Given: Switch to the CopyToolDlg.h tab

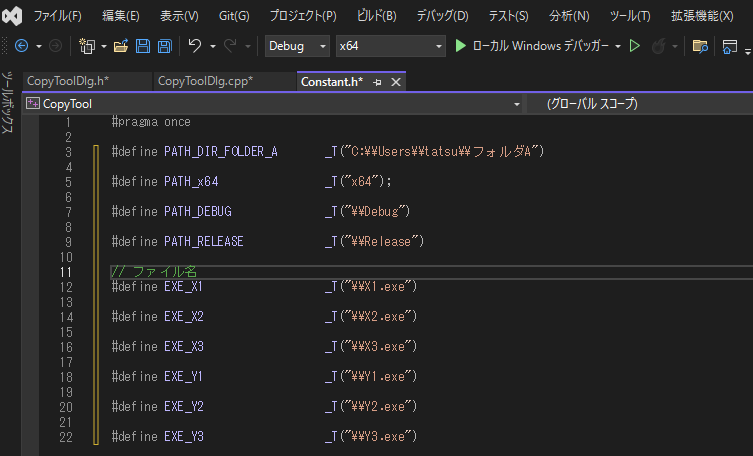Looking at the screenshot, I should pos(68,82).
